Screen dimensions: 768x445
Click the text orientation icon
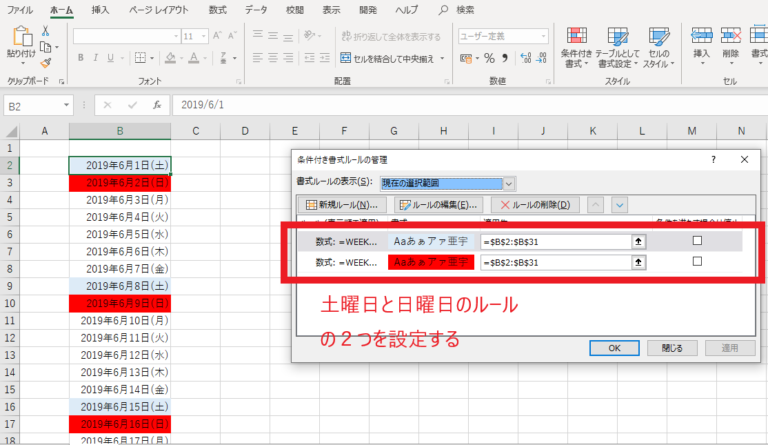point(310,35)
